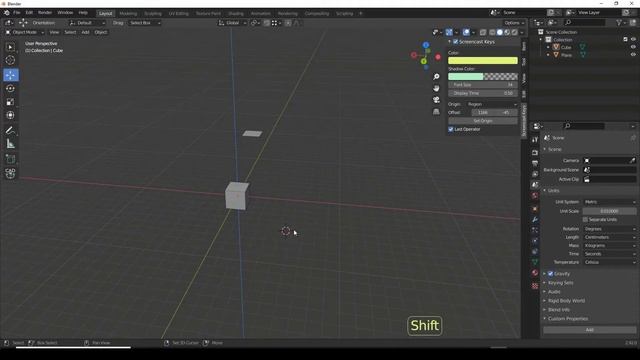Open the viewport Object menu
Screen dimensions: 640x360
101,32
